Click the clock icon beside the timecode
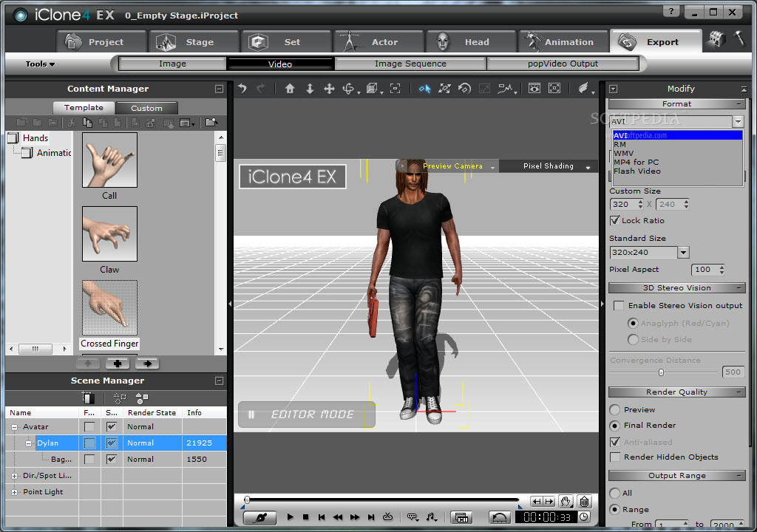This screenshot has height=532, width=757. [584, 517]
